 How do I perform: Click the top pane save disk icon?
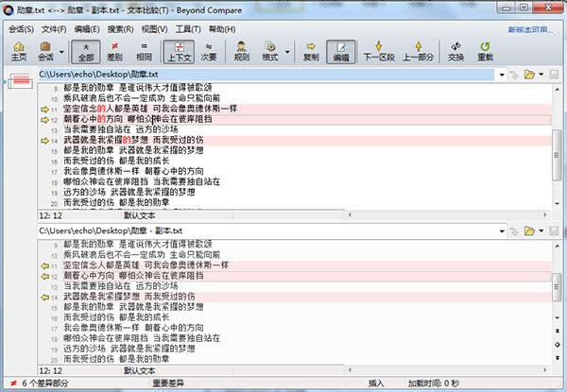pos(554,75)
